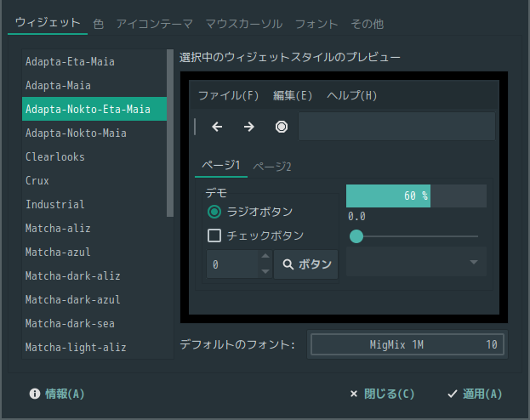Switch to the 色 tab

99,24
